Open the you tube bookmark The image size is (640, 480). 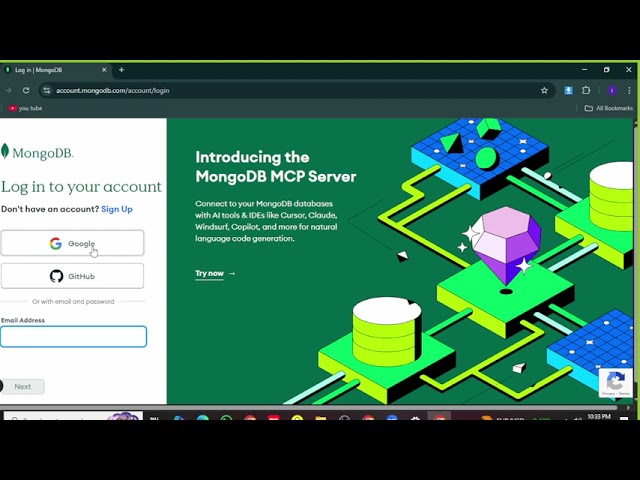pyautogui.click(x=25, y=108)
